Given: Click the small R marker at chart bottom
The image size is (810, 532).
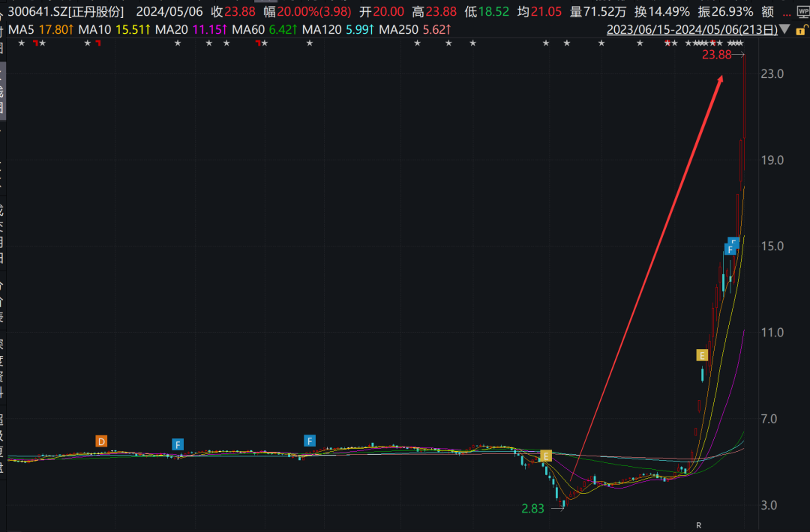Looking at the screenshot, I should tap(698, 525).
